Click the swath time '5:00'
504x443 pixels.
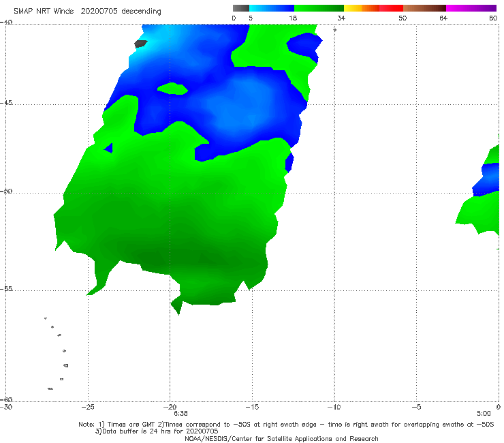tap(484, 414)
